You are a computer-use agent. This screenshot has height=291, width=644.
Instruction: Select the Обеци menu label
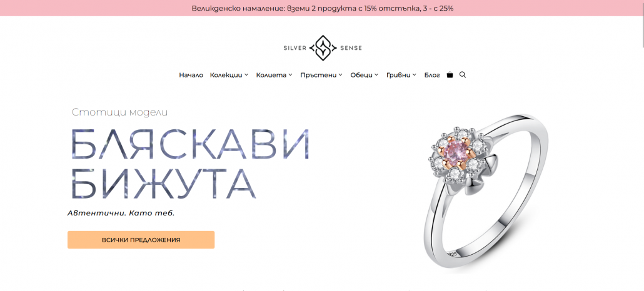361,75
